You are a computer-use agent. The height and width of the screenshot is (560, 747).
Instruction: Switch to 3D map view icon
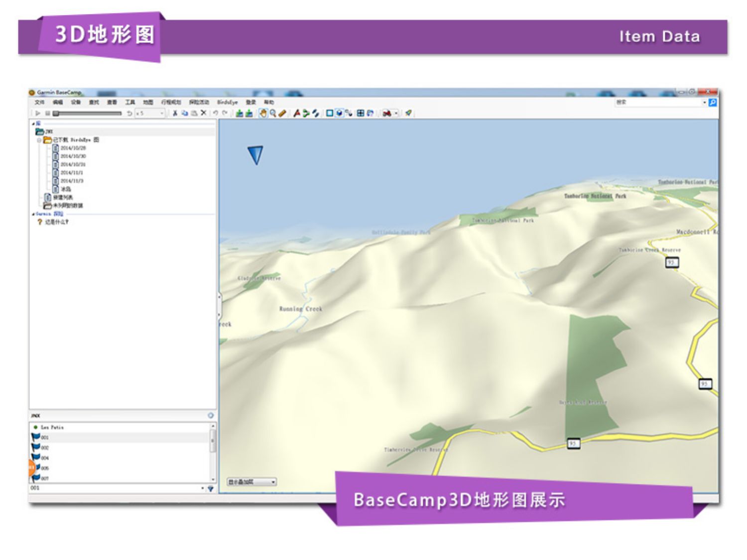[339, 113]
